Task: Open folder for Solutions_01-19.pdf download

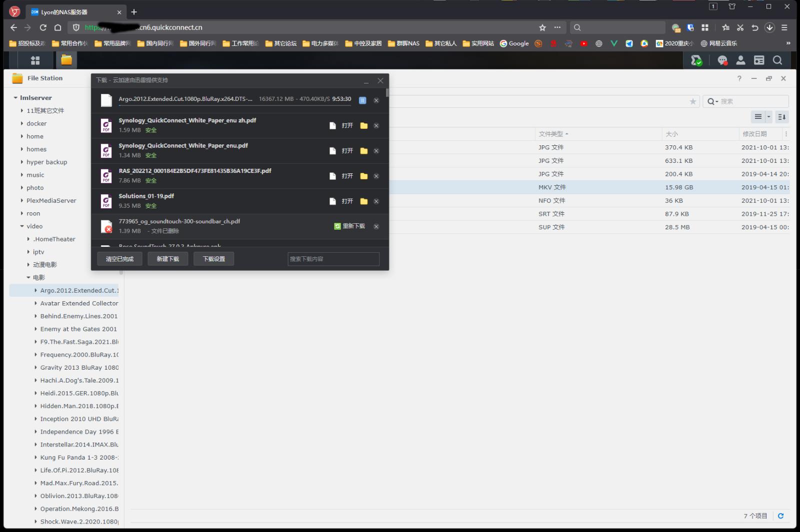Action: pyautogui.click(x=364, y=201)
